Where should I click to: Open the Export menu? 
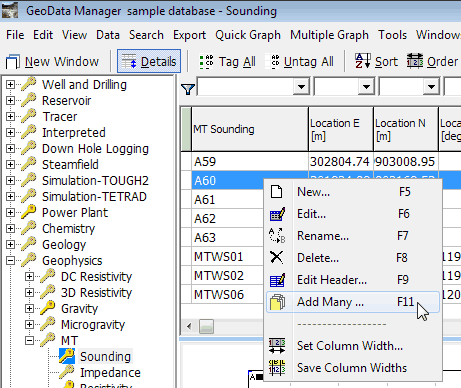[189, 35]
